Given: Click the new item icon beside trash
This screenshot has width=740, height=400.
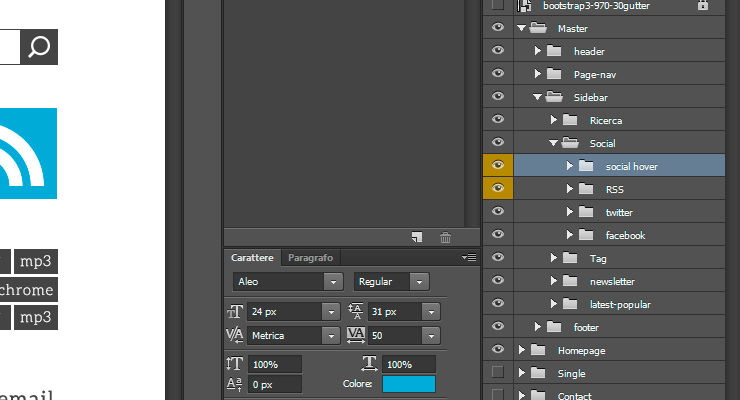Looking at the screenshot, I should 417,237.
